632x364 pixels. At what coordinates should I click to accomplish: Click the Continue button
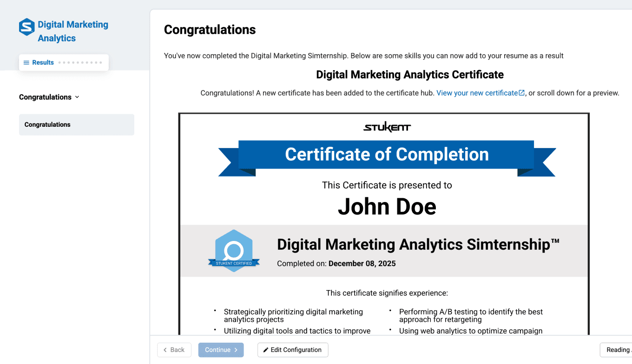tap(221, 350)
